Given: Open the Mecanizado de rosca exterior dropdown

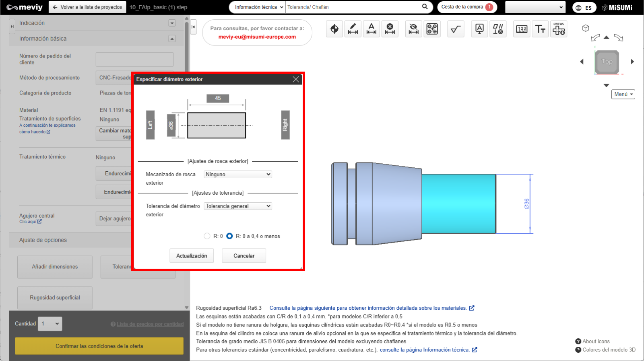Looking at the screenshot, I should click(x=238, y=174).
